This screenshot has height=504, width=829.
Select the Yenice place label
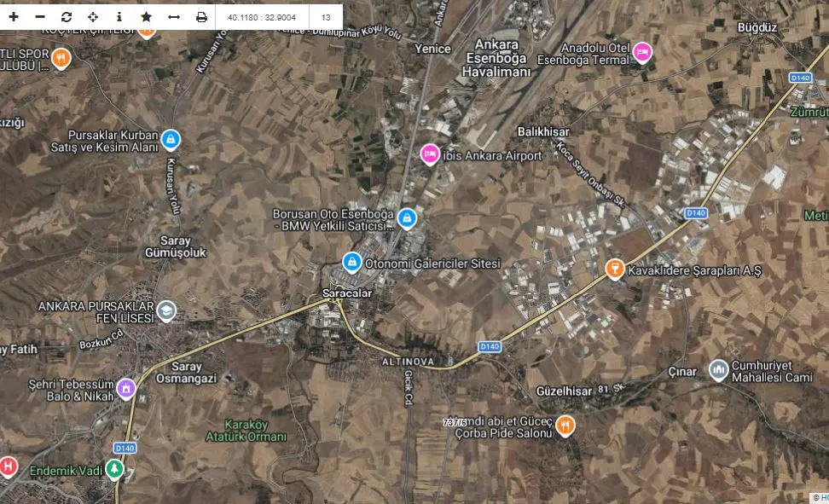point(432,49)
